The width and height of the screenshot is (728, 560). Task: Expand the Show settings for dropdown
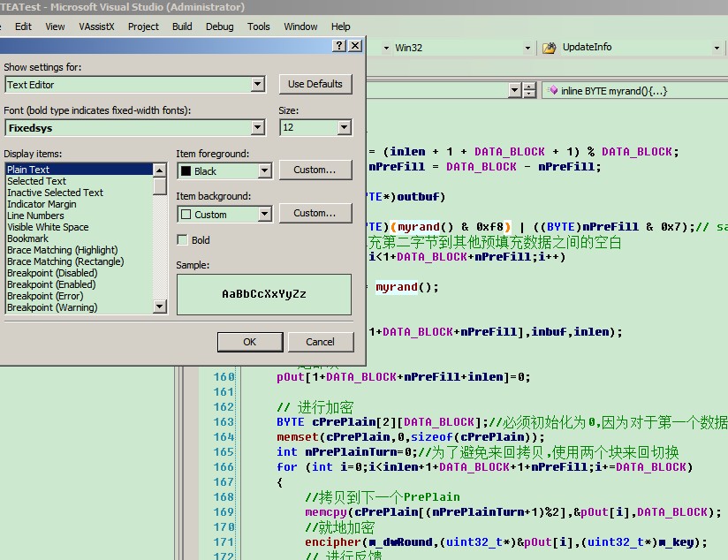257,85
